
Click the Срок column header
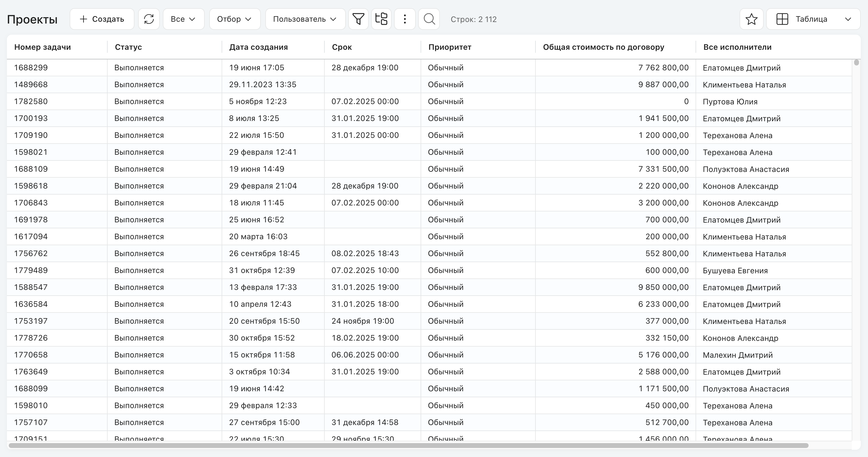[342, 47]
